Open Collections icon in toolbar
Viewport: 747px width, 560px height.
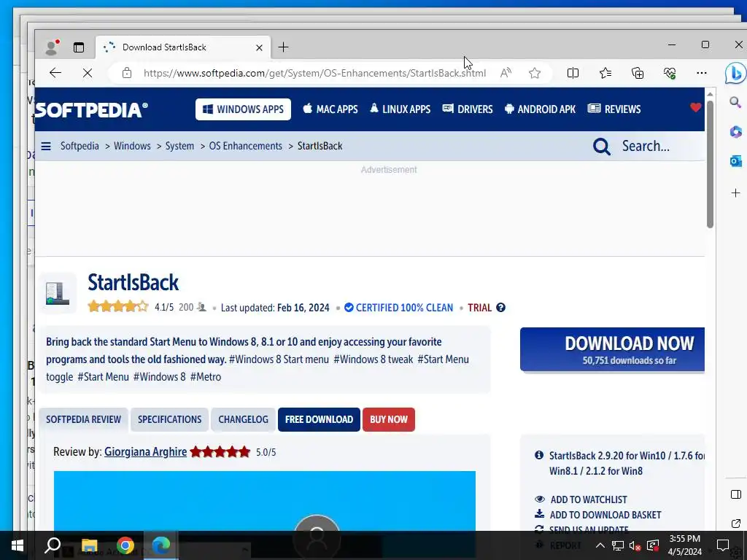pos(638,73)
